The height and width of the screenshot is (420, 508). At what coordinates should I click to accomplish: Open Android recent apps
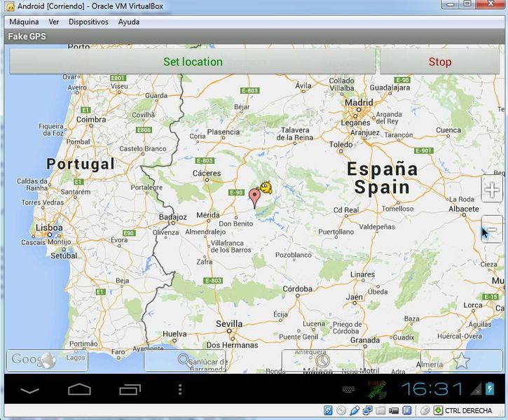tap(130, 389)
